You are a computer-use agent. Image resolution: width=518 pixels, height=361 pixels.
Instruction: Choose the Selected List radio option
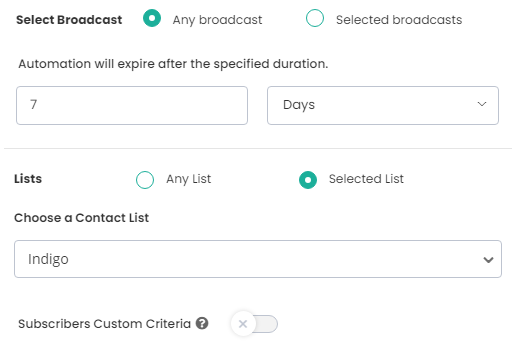[308, 180]
